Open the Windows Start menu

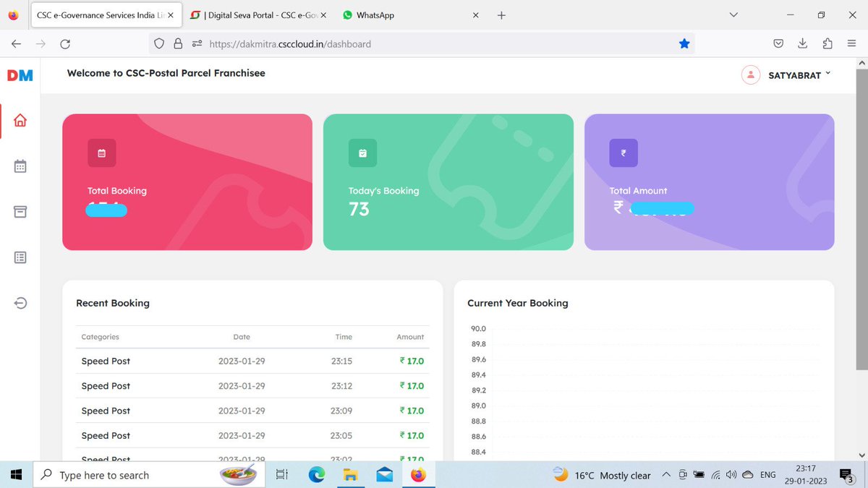[16, 475]
